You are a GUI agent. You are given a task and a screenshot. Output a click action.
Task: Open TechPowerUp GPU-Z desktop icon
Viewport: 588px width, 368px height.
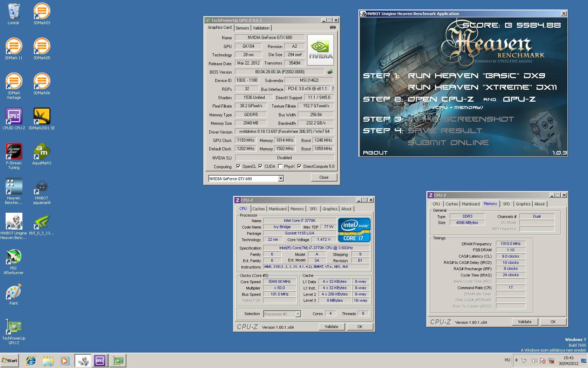pyautogui.click(x=14, y=332)
